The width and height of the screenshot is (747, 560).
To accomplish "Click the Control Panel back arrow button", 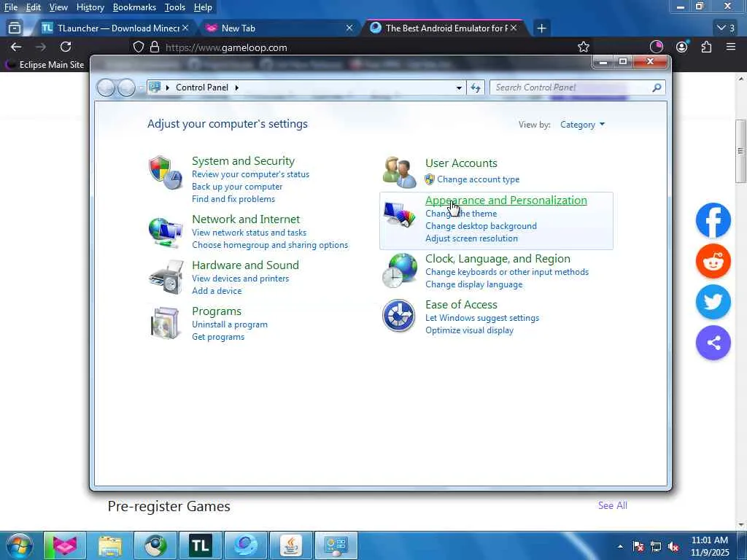I will point(106,87).
